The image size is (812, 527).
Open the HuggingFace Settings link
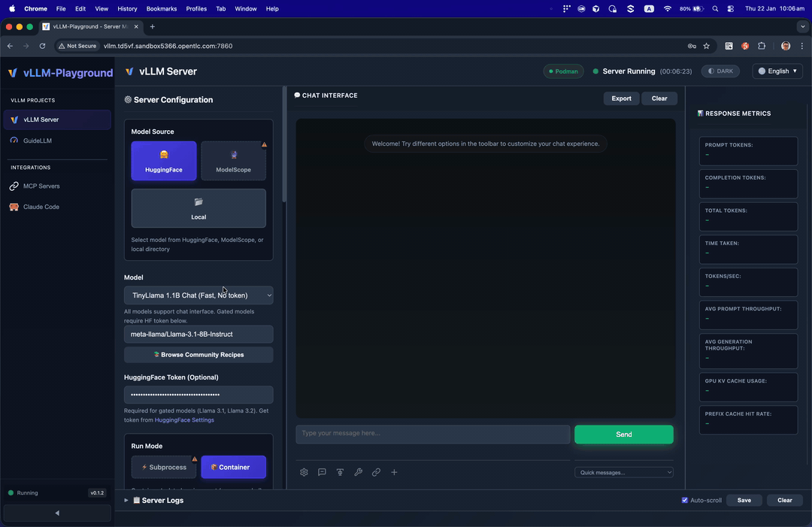pos(184,419)
